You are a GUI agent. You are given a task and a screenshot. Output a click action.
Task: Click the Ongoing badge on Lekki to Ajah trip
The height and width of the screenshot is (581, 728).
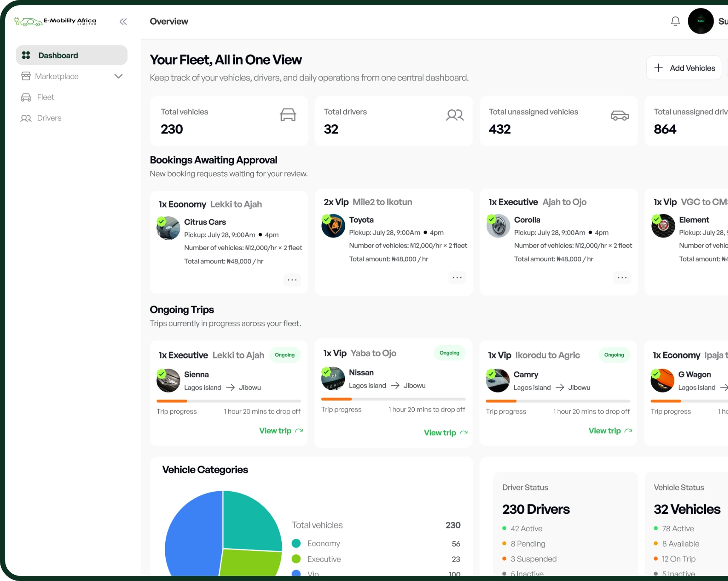coord(285,355)
